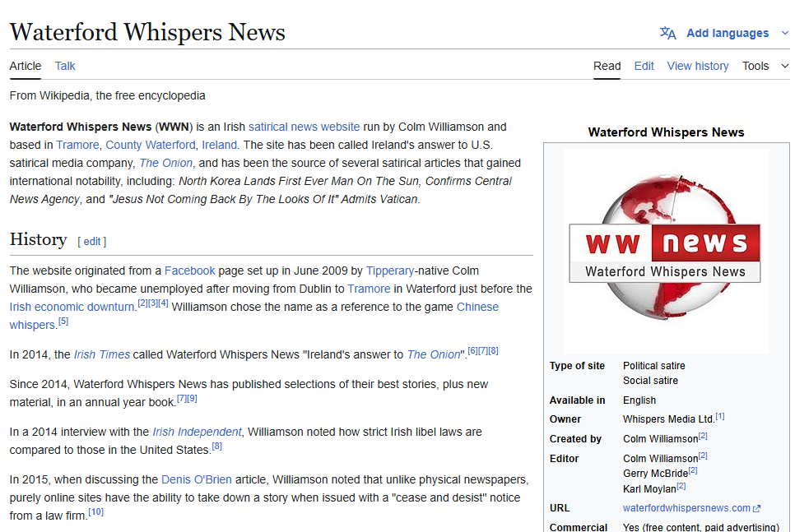Viewport: 795px width, 532px height.
Task: Click the 'From Wikipedia, the free encyclopedia' tagline
Action: tap(108, 95)
